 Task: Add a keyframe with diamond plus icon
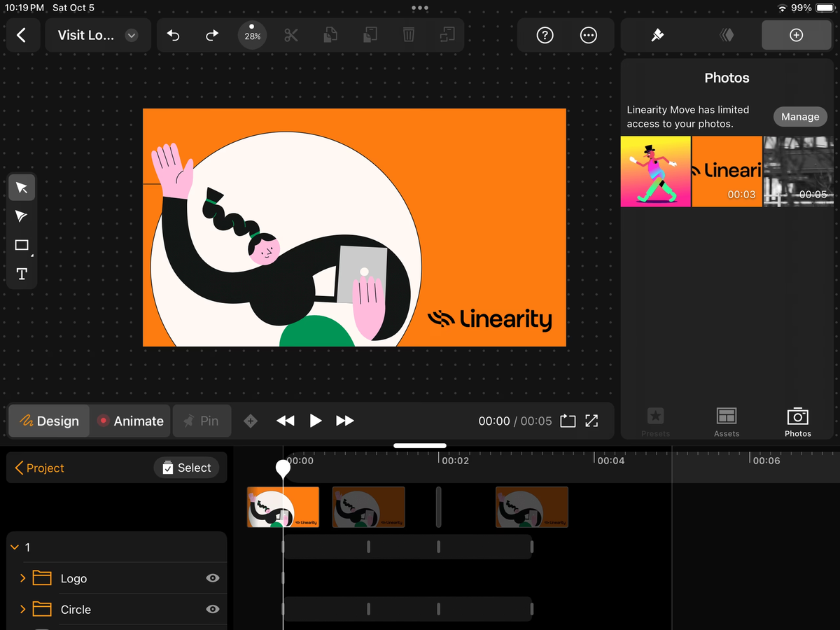(251, 421)
